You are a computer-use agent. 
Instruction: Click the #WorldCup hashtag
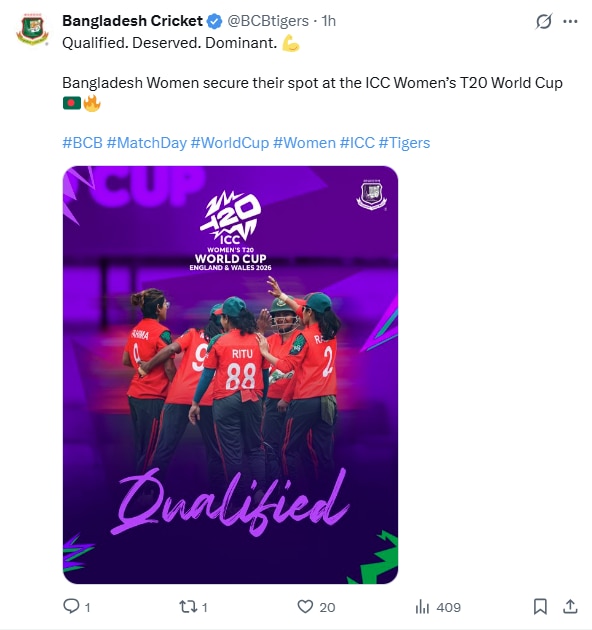230,143
